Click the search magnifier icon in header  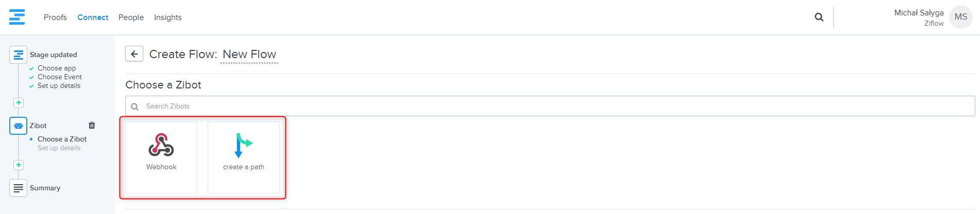click(819, 17)
